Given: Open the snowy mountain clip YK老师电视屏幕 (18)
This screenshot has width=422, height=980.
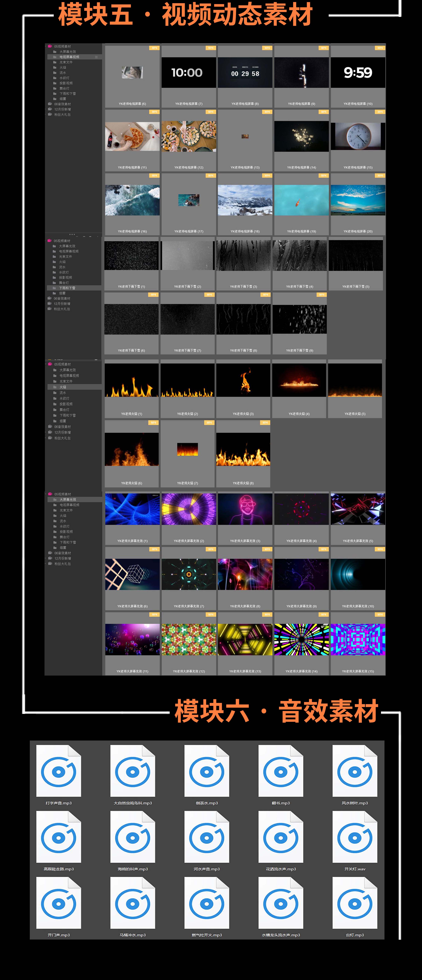Looking at the screenshot, I should click(245, 200).
